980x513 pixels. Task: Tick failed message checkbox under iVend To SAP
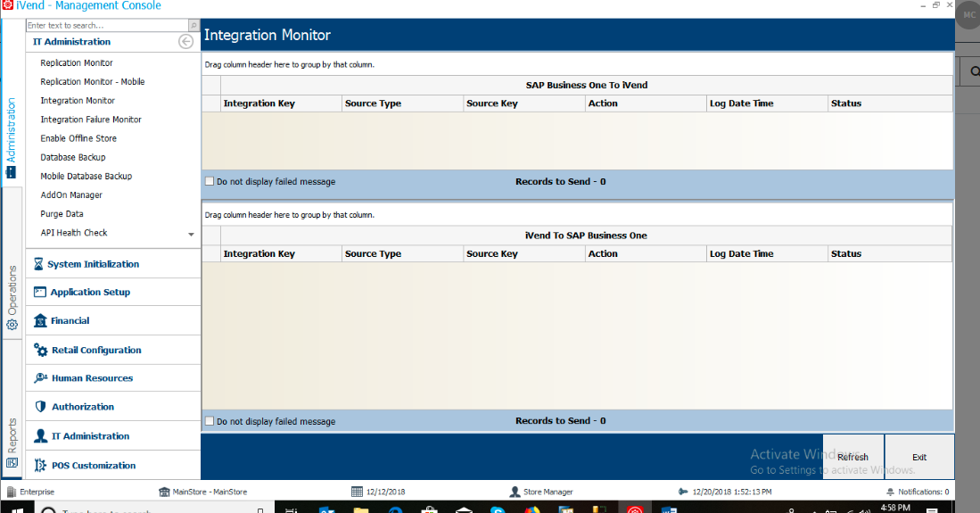pyautogui.click(x=210, y=421)
